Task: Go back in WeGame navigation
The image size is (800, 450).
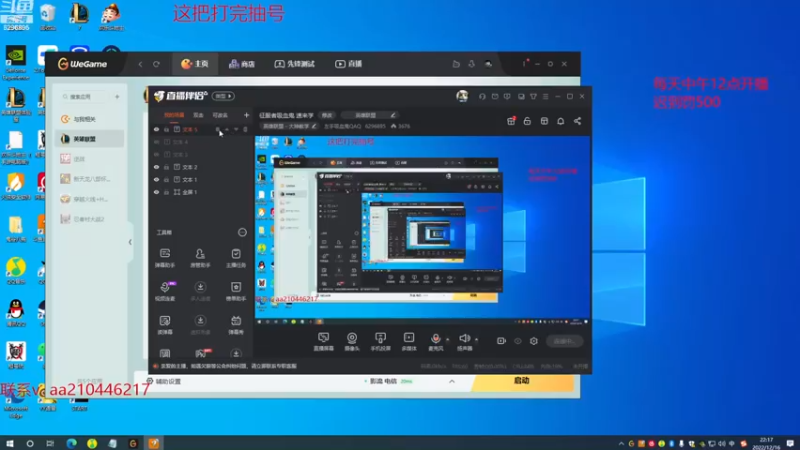Action: pos(140,64)
